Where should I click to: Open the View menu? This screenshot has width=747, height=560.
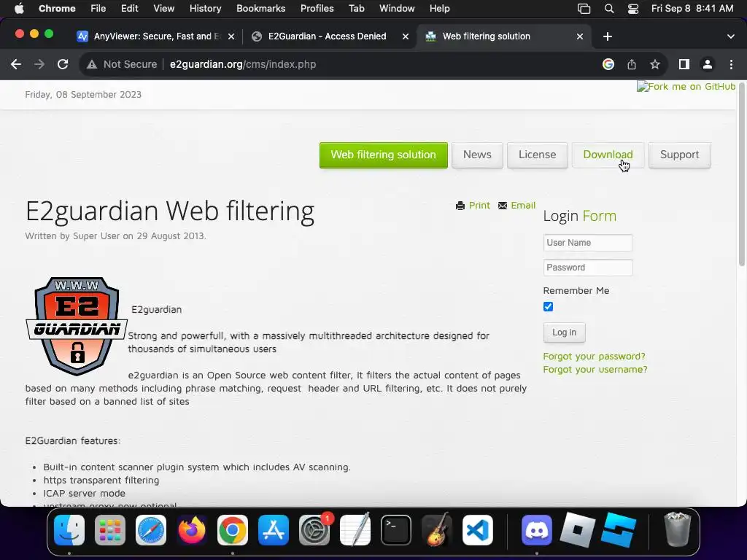tap(164, 8)
